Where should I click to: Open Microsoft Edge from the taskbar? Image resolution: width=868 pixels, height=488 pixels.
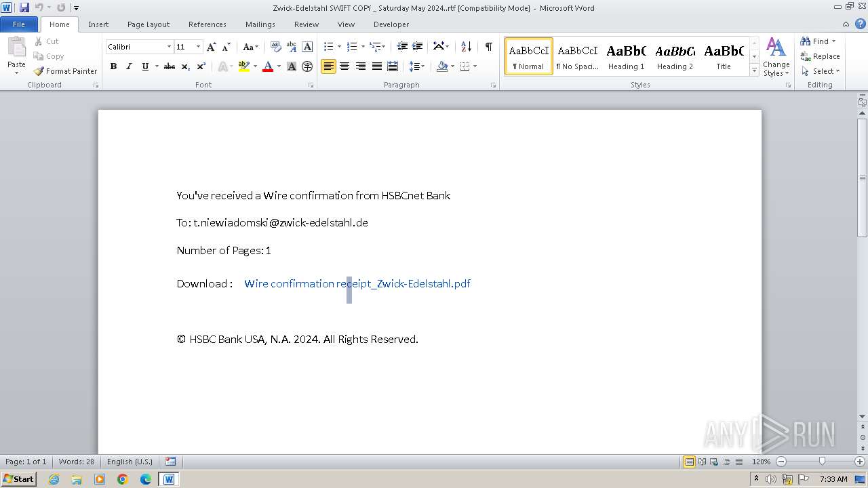tap(146, 479)
